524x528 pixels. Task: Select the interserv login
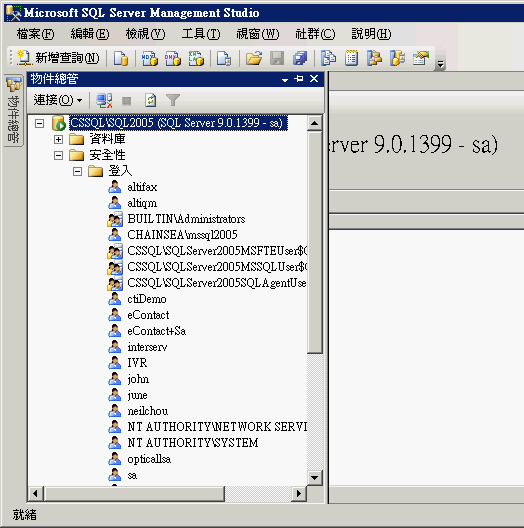147,347
